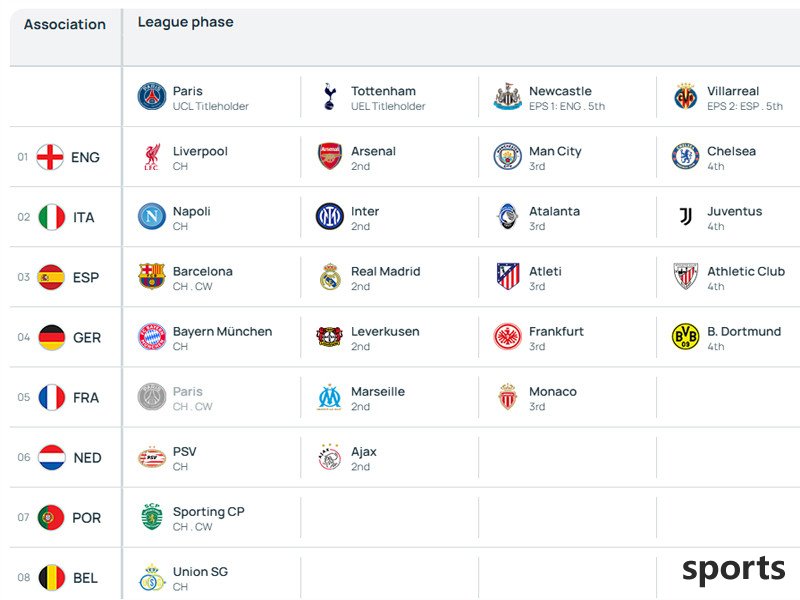This screenshot has height=600, width=800.
Task: Click the Juventus J logo
Action: coord(685,216)
